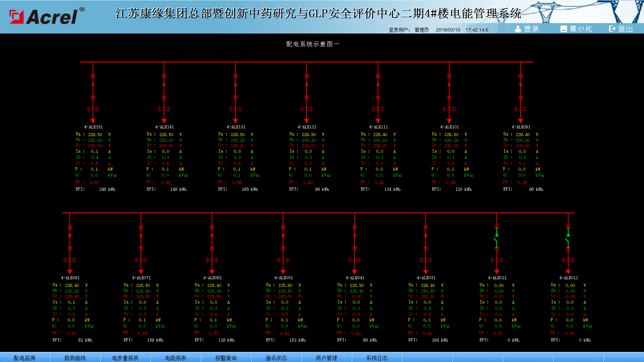Image resolution: width=644 pixels, height=362 pixels.
Task: Open the 电参量报表 menu
Action: (x=125, y=358)
